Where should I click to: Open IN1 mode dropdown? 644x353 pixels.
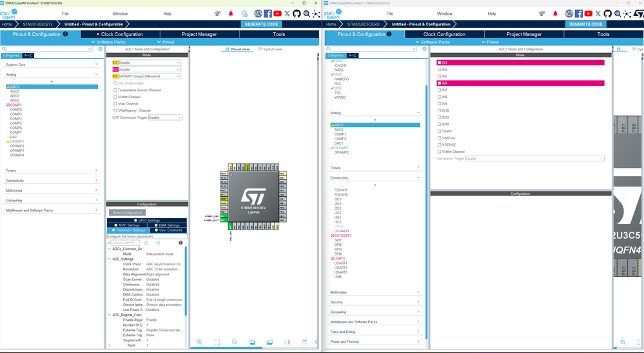[x=150, y=63]
